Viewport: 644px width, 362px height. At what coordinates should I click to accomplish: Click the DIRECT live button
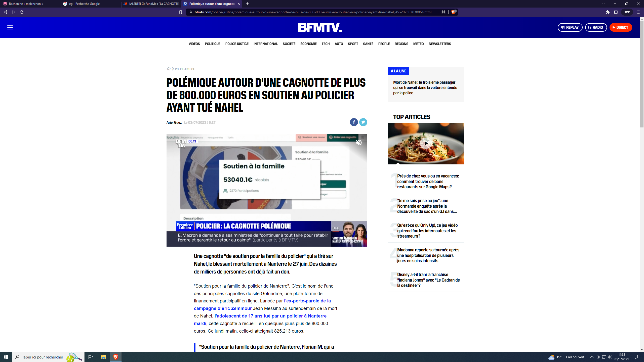click(x=621, y=27)
